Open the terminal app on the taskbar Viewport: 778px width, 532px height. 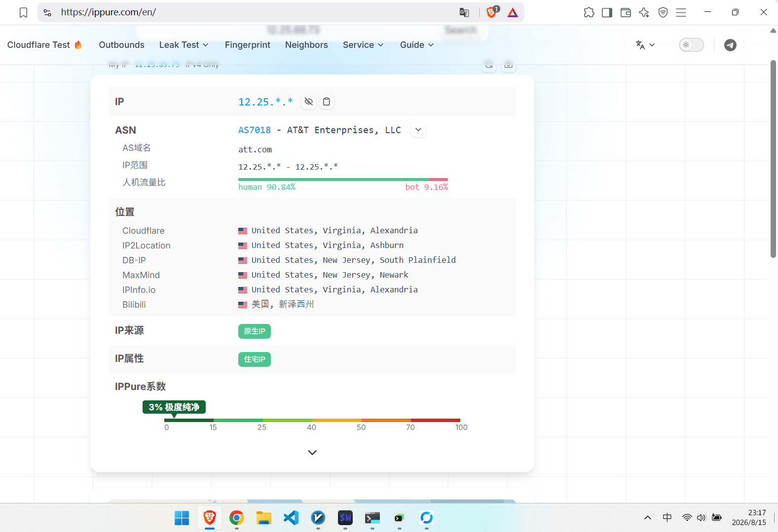click(372, 518)
